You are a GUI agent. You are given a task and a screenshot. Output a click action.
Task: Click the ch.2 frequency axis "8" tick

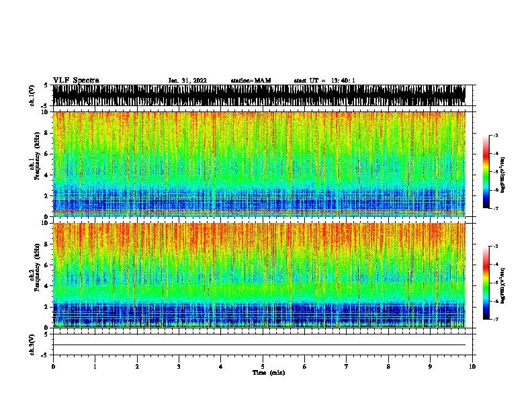click(46, 244)
